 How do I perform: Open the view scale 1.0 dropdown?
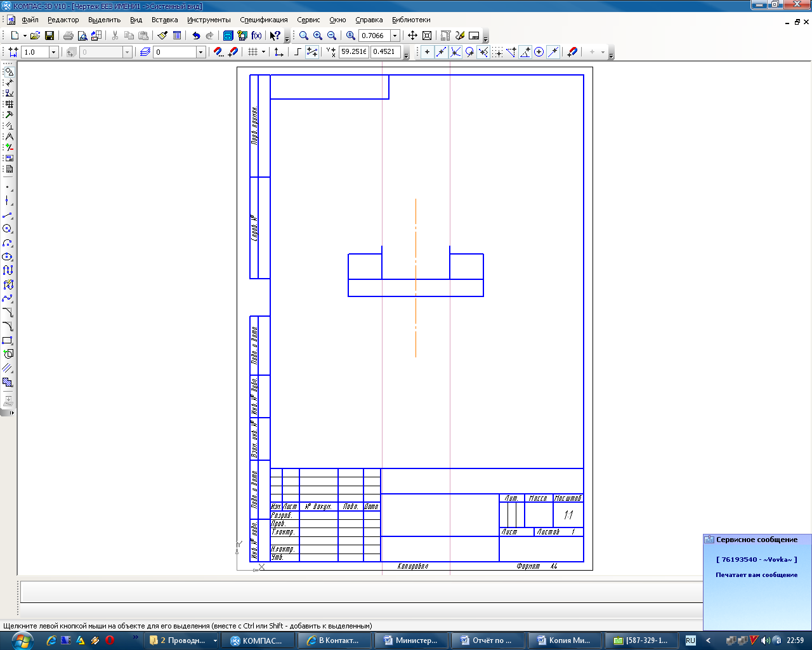pos(53,52)
